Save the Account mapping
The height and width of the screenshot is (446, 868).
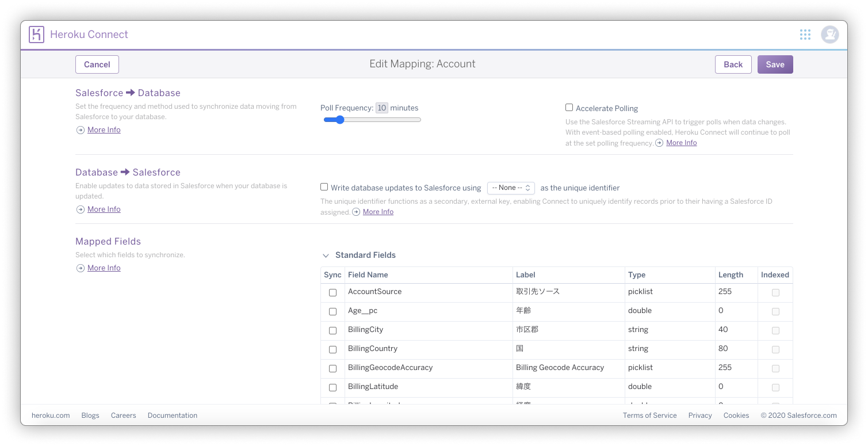tap(775, 64)
